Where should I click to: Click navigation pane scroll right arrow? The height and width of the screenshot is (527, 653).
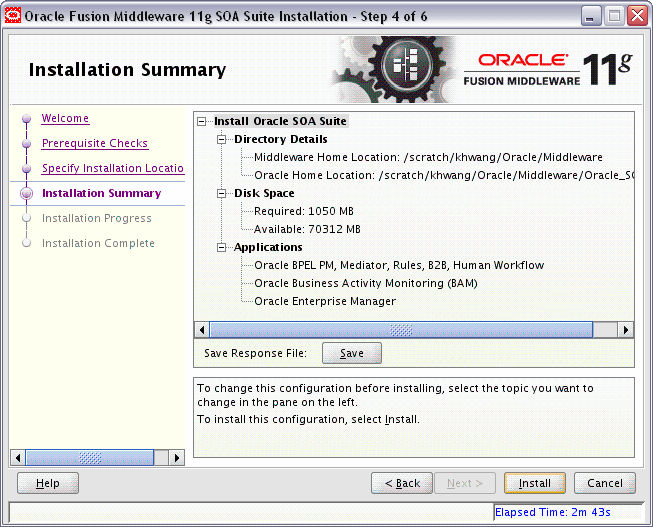[177, 458]
